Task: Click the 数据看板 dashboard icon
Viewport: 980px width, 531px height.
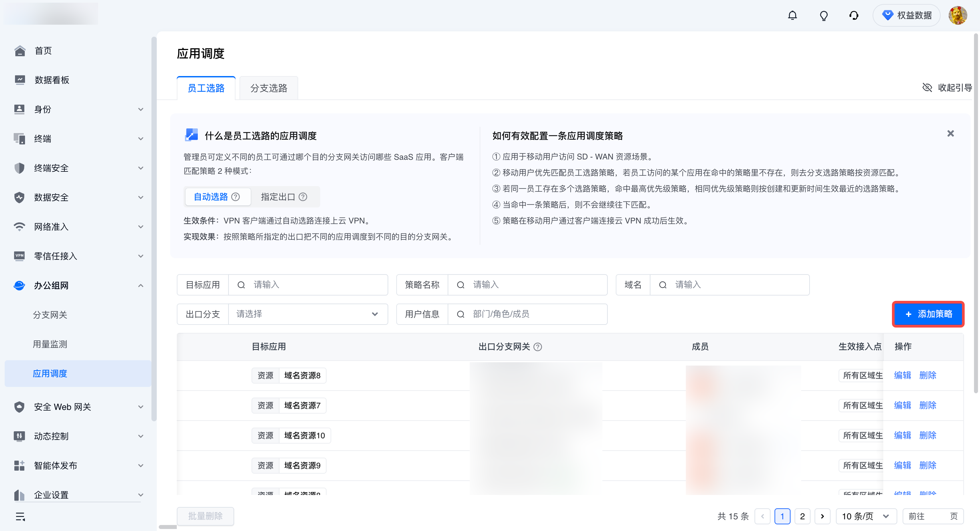Action: (20, 80)
